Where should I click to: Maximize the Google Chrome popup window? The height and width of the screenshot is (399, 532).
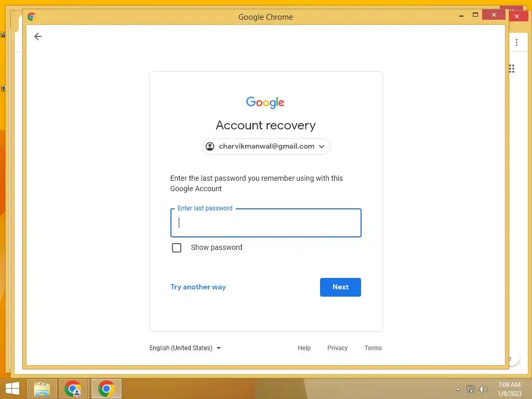pos(475,15)
